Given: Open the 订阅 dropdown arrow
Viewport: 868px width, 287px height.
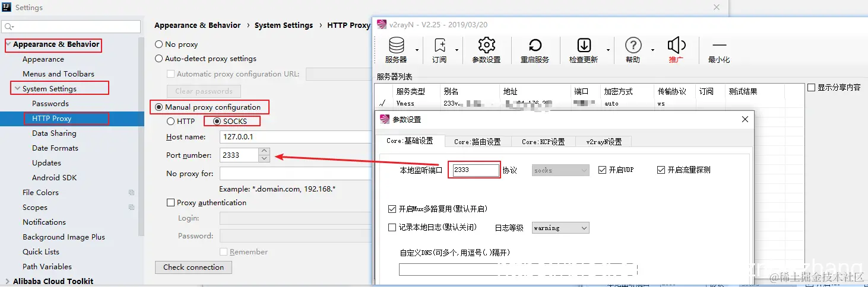Looking at the screenshot, I should point(457,50).
